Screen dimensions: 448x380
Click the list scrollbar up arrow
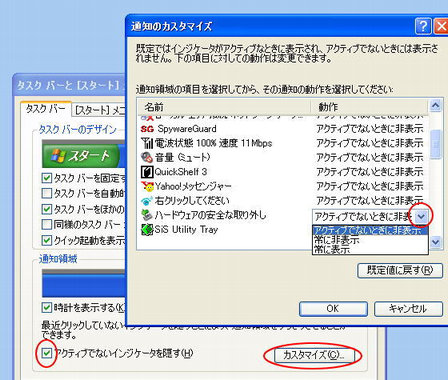point(435,106)
